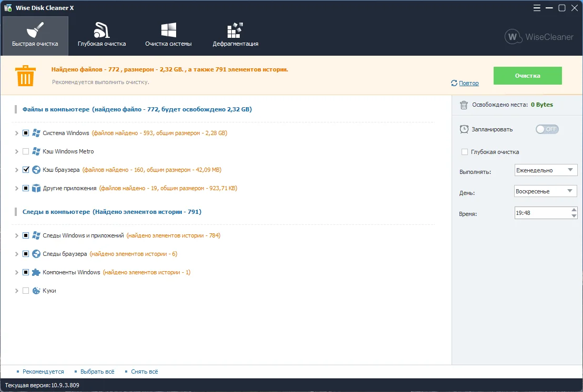Open the Воскресенье day dropdown

(546, 191)
